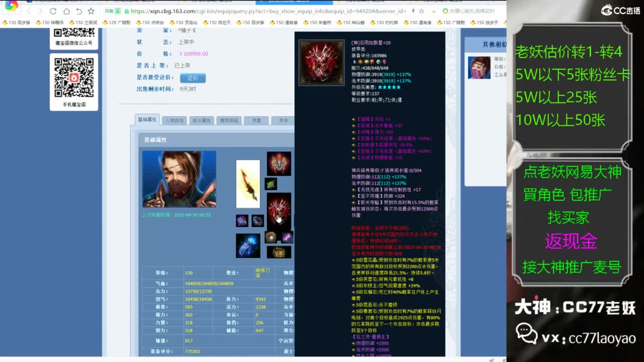Switch to the 基础属性 tab
The height and width of the screenshot is (362, 644).
pyautogui.click(x=147, y=120)
